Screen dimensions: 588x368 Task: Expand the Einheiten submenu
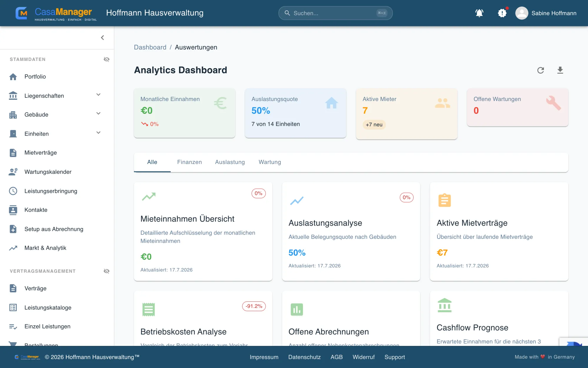coord(98,132)
